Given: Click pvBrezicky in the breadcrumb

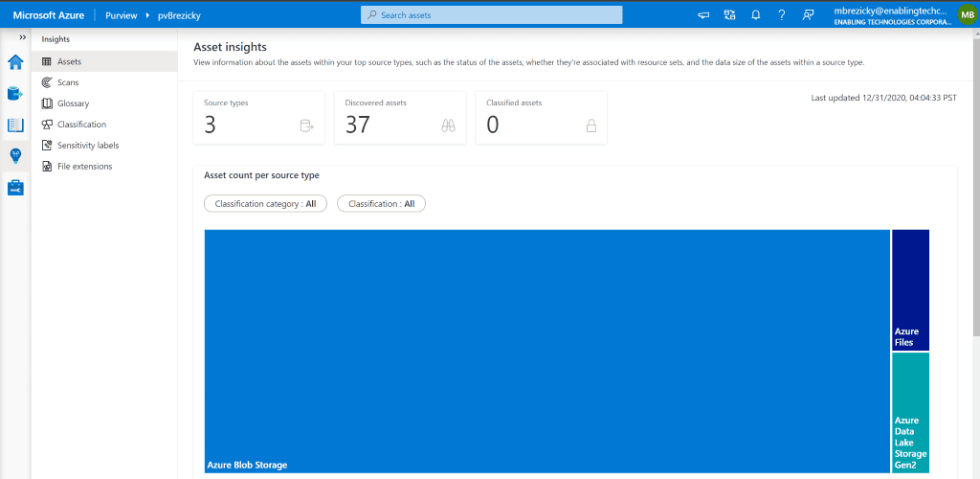Looking at the screenshot, I should click(x=179, y=15).
